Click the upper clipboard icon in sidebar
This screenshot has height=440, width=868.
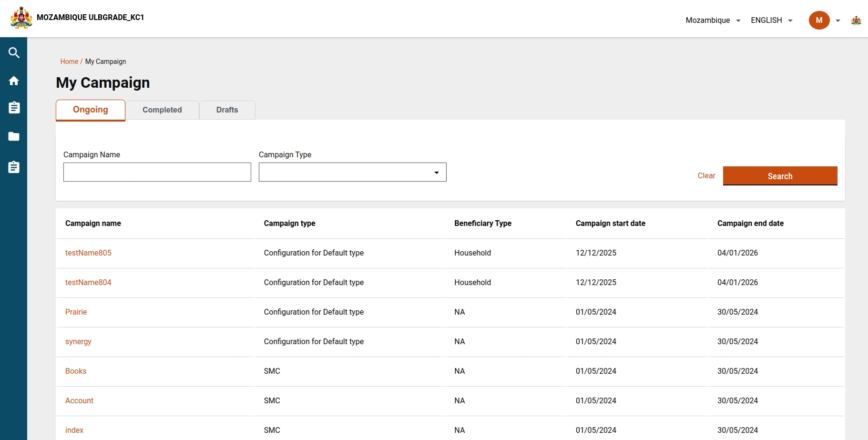(14, 108)
